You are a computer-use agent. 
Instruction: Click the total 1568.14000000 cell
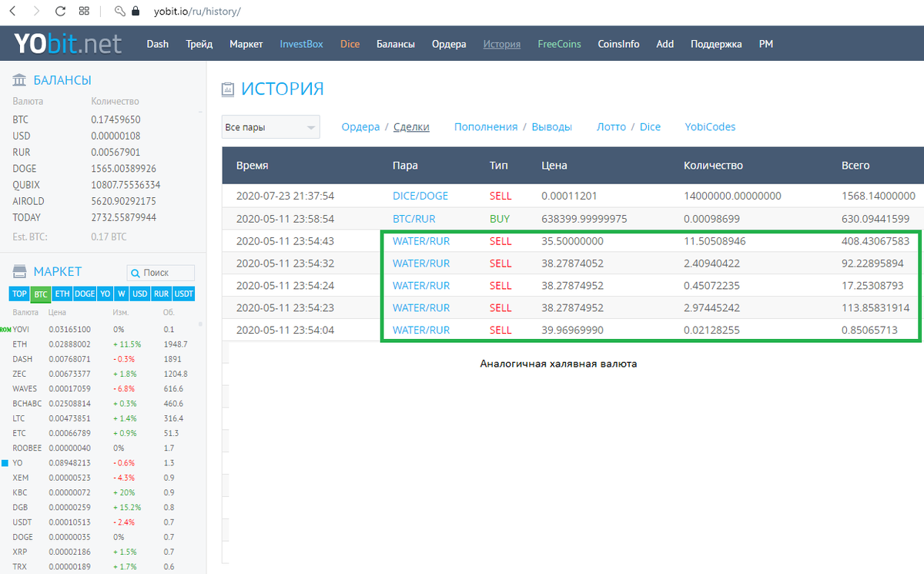point(879,196)
